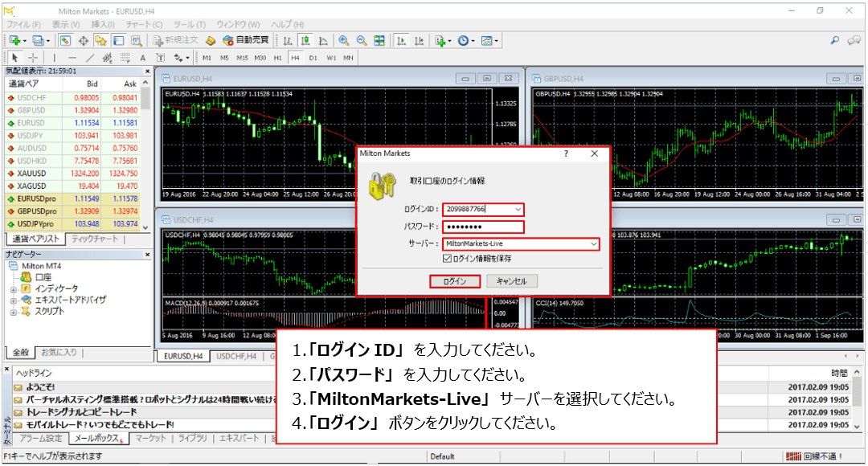The height and width of the screenshot is (466, 868).
Task: Enable chart shift icon
Action: (x=419, y=40)
